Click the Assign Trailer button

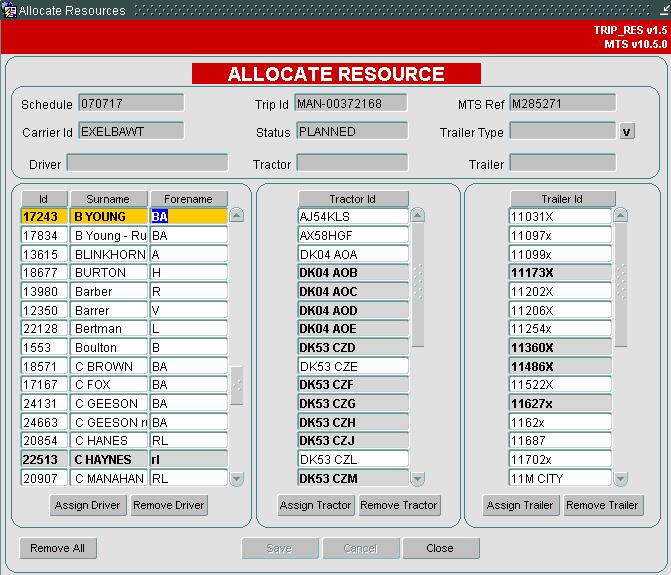(x=520, y=505)
